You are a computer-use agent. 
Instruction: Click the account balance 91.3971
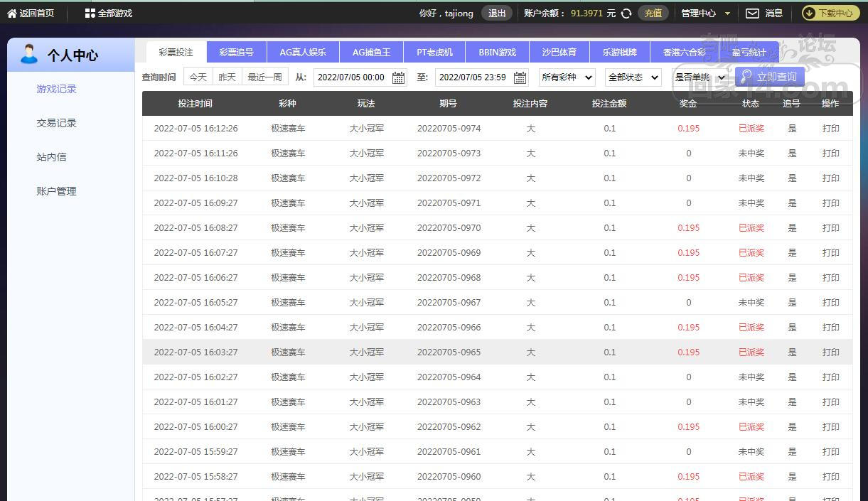[586, 13]
